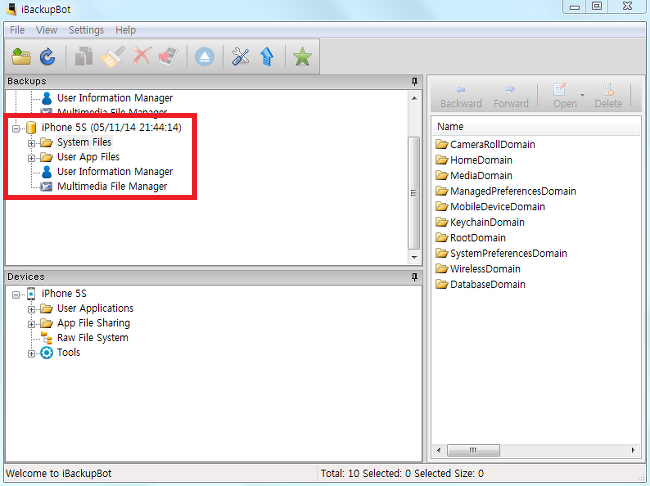
Task: Click the open backup folder toolbar icon
Action: (x=21, y=57)
